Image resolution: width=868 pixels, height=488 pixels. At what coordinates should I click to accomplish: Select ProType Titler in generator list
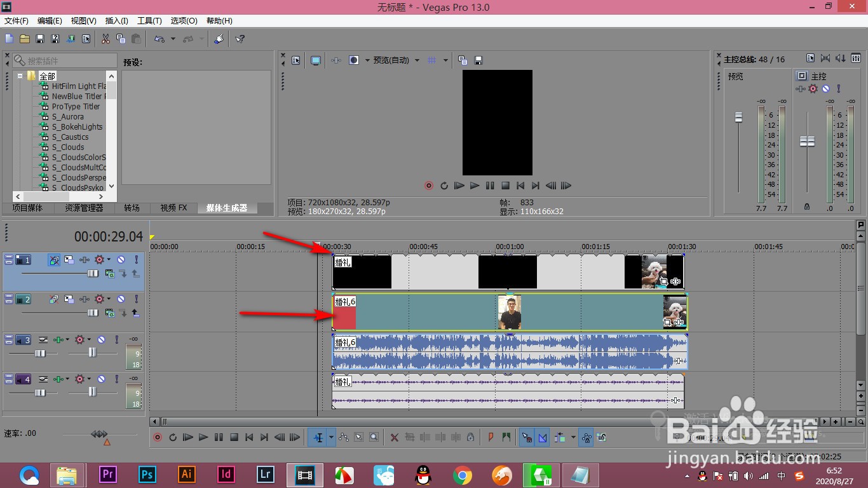pos(76,107)
